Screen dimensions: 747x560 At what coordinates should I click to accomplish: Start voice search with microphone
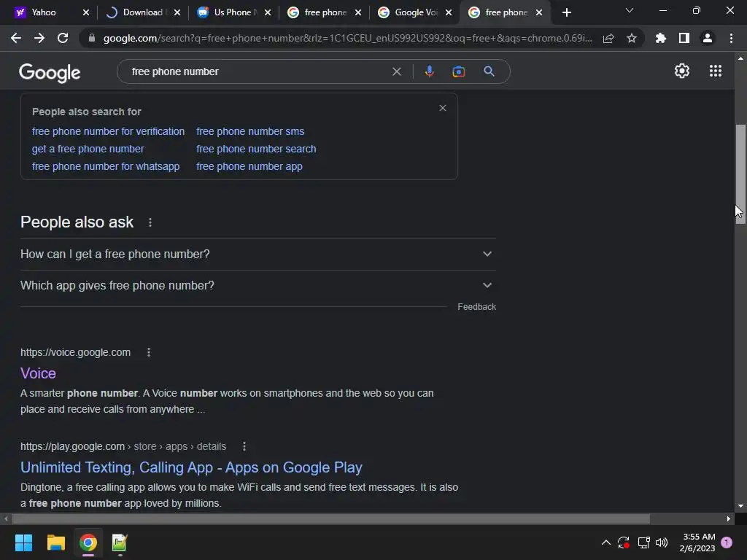[x=429, y=71]
